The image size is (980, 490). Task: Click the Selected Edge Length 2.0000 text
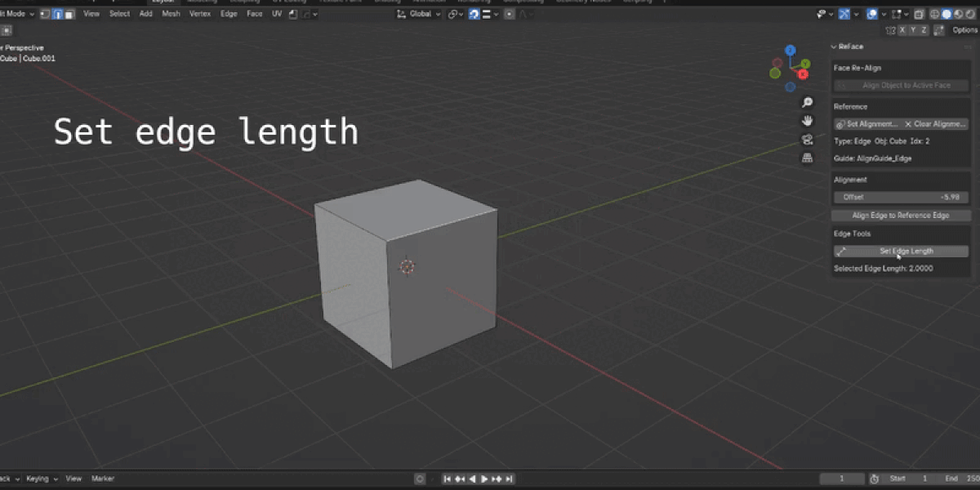tap(883, 269)
